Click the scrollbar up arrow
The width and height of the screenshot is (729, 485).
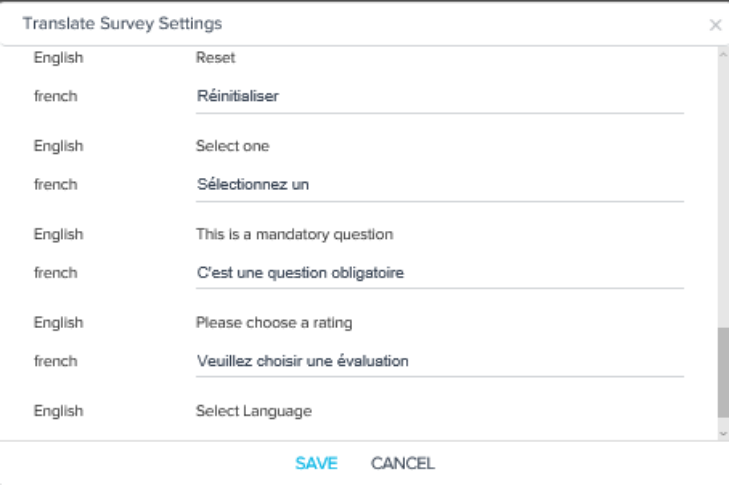click(723, 55)
